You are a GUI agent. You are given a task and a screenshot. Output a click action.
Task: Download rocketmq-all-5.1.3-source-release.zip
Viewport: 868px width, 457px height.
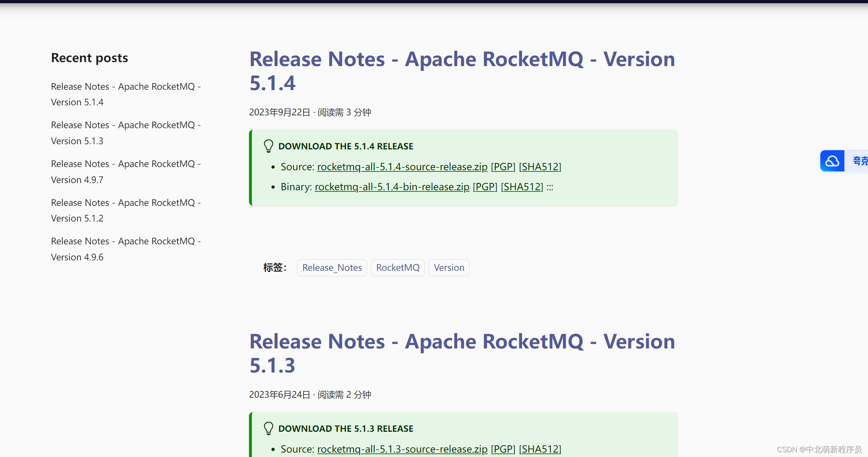402,449
